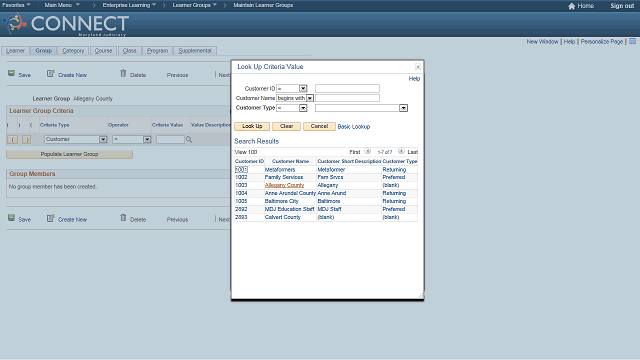
Task: Show next search results page arrow
Action: click(401, 151)
